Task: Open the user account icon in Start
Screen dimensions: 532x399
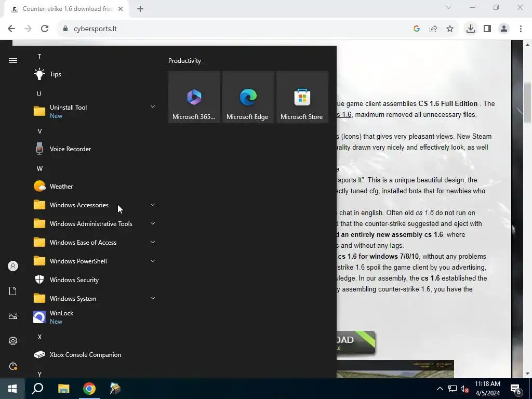Action: click(13, 266)
